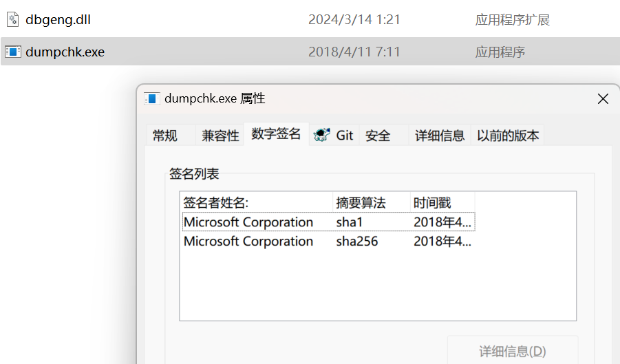Viewport: 620px width, 364px height.
Task: Click the sha1 digest algorithm cell
Action: click(x=349, y=222)
